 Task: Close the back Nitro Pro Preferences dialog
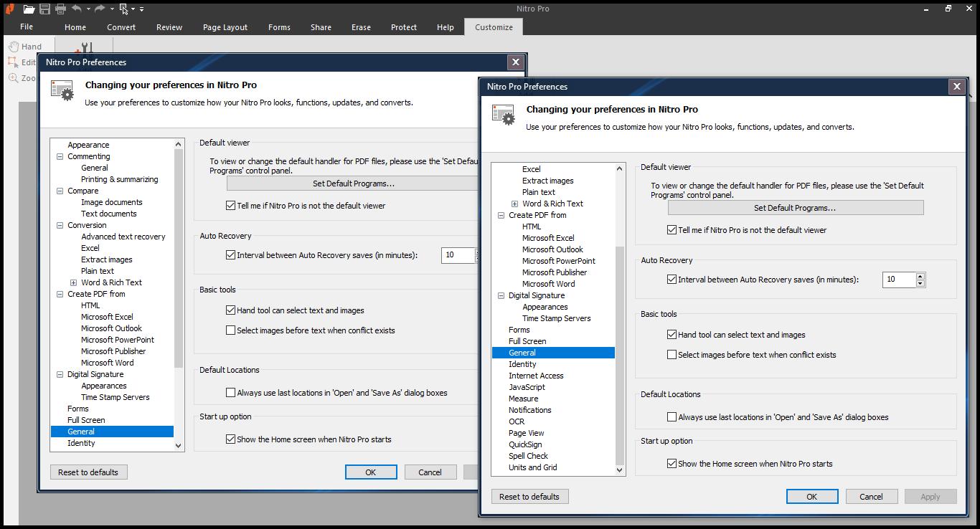(x=515, y=62)
